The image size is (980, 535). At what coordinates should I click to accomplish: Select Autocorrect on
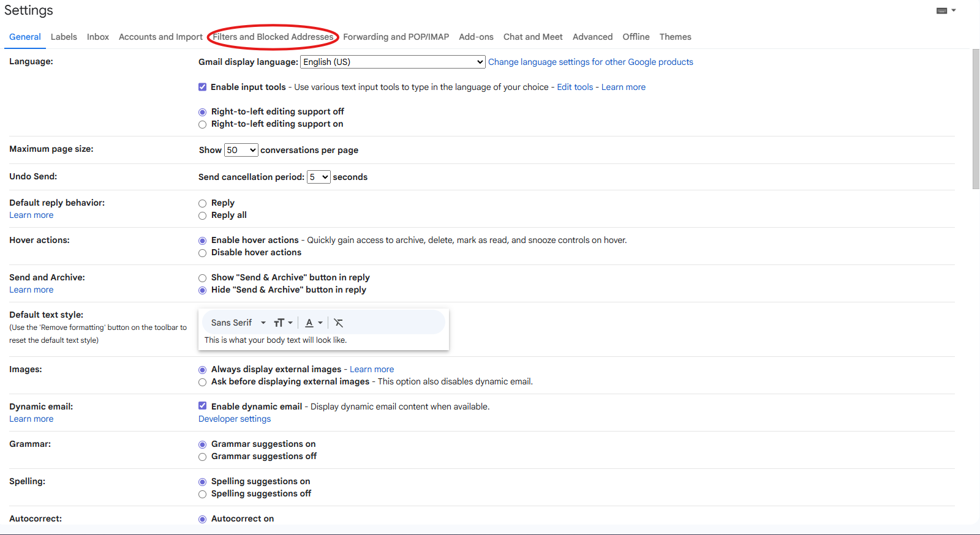[202, 519]
